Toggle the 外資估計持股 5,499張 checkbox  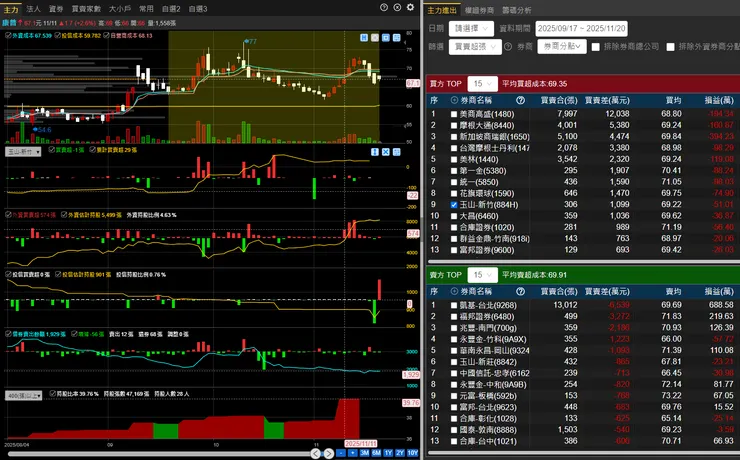(x=64, y=215)
